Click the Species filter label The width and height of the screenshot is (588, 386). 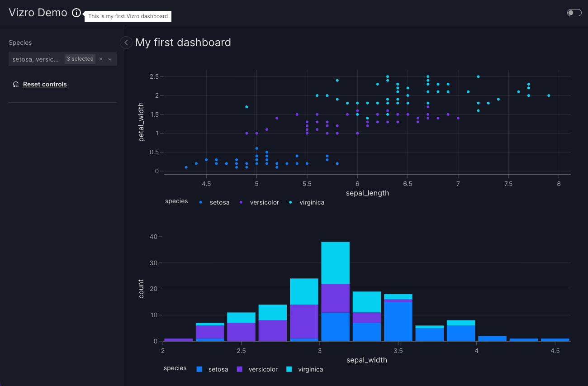pos(20,43)
